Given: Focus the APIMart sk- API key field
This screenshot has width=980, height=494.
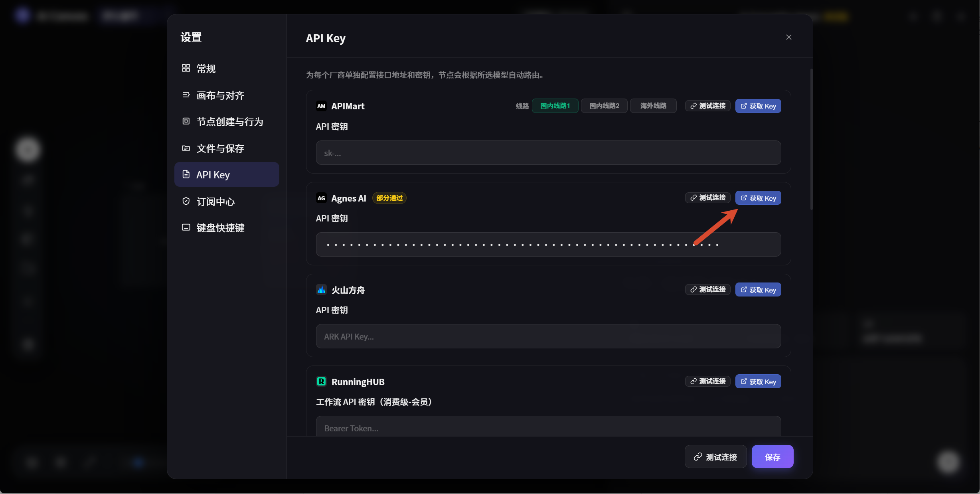Looking at the screenshot, I should [x=548, y=153].
